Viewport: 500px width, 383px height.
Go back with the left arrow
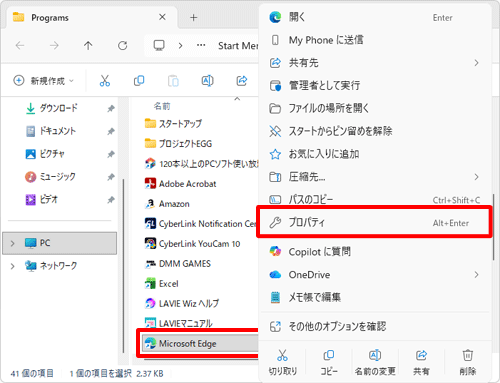(20, 45)
